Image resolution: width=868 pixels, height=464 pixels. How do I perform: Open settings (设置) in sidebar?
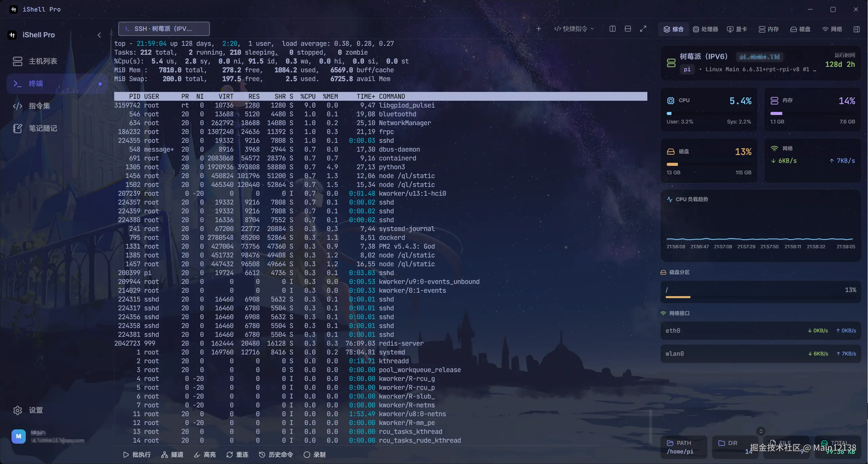coord(28,410)
